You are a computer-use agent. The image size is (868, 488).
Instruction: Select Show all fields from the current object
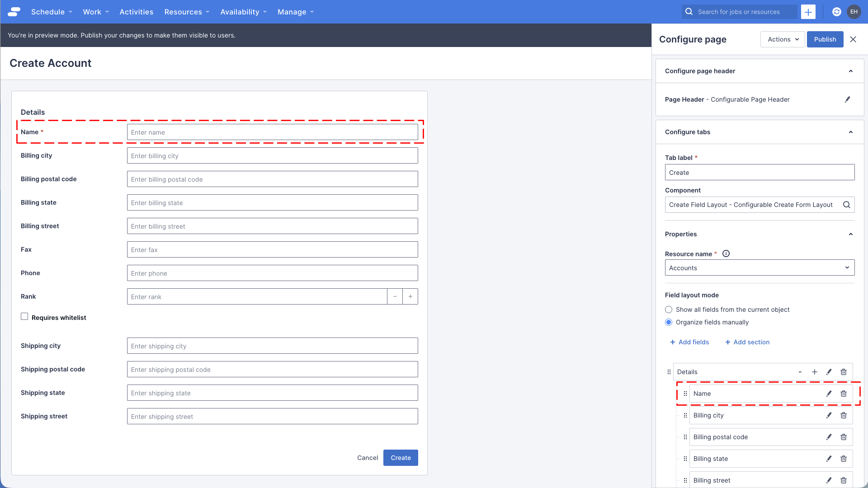pyautogui.click(x=669, y=310)
